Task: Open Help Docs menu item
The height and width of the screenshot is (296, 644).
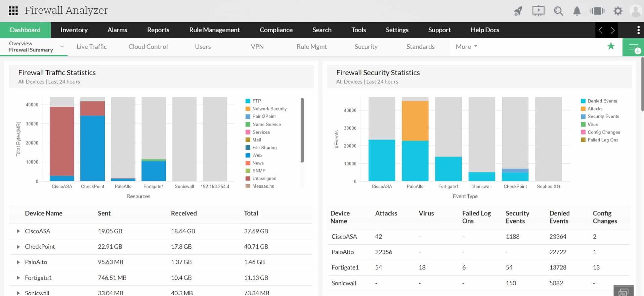Action: tap(485, 30)
